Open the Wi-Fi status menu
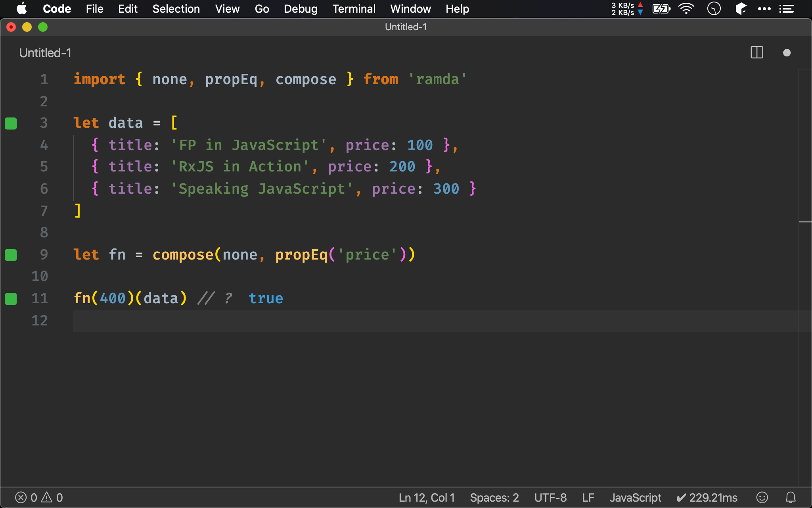The height and width of the screenshot is (508, 812). pos(686,9)
